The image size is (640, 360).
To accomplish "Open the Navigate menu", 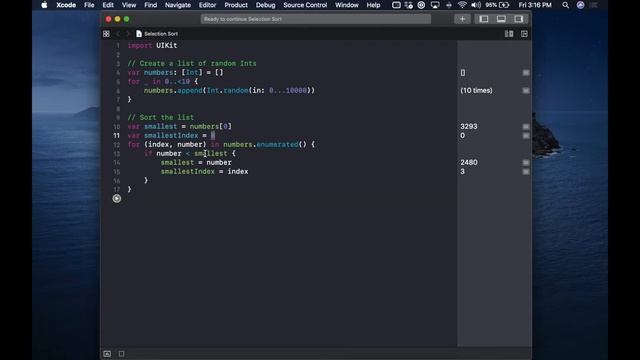I will (178, 5).
